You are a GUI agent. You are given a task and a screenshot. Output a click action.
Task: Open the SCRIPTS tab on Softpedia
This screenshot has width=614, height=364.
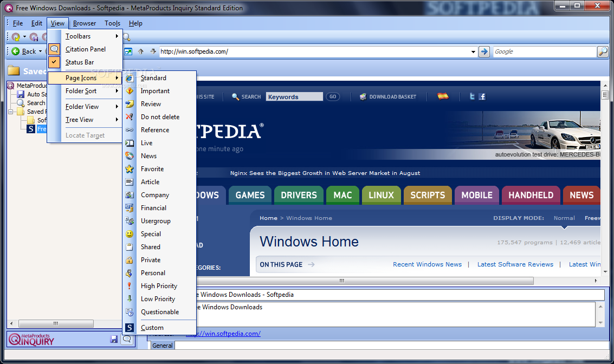point(428,195)
